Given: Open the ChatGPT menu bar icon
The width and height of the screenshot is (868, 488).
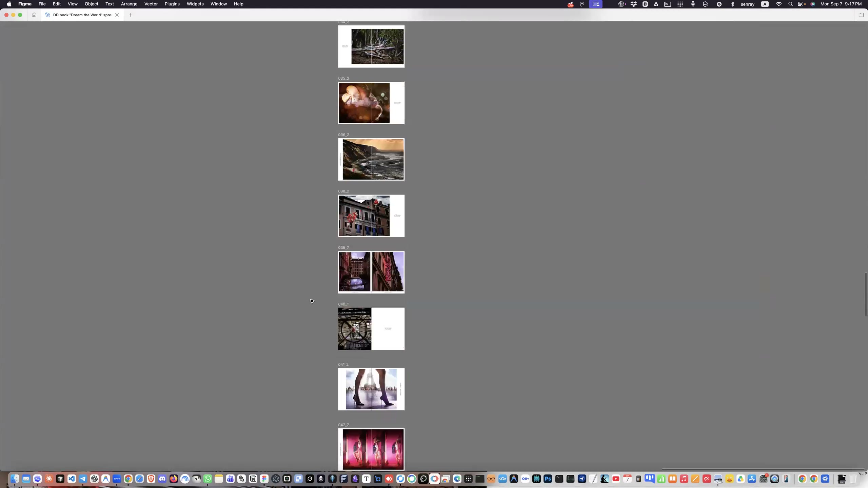Looking at the screenshot, I should click(x=621, y=4).
